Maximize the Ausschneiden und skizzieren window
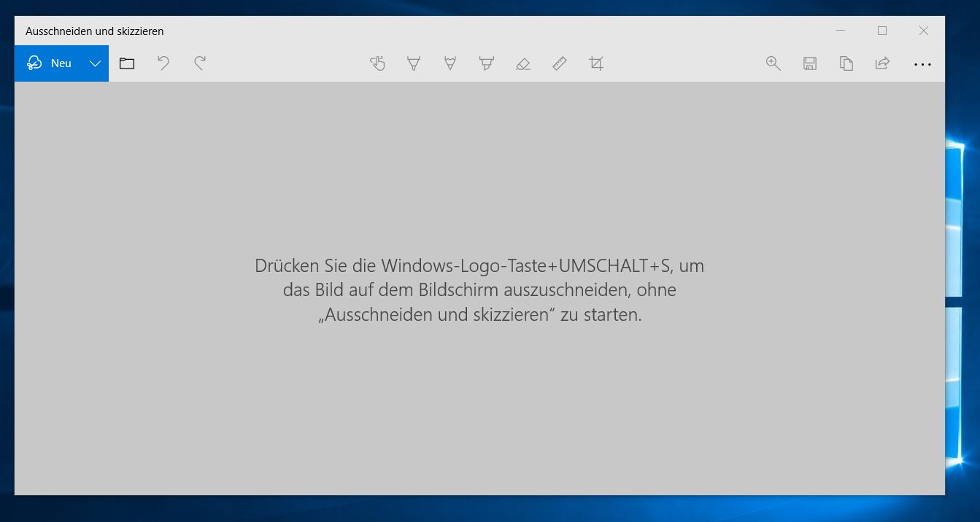Screen dimensions: 980x522 tap(882, 31)
